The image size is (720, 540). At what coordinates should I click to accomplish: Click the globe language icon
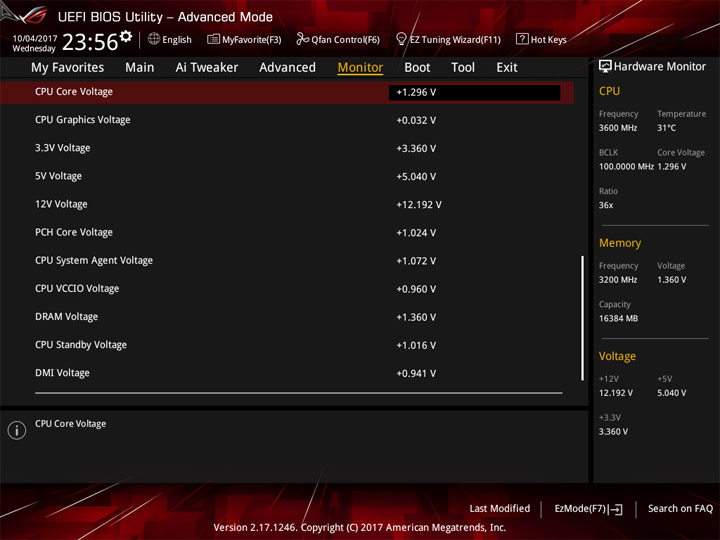point(154,39)
